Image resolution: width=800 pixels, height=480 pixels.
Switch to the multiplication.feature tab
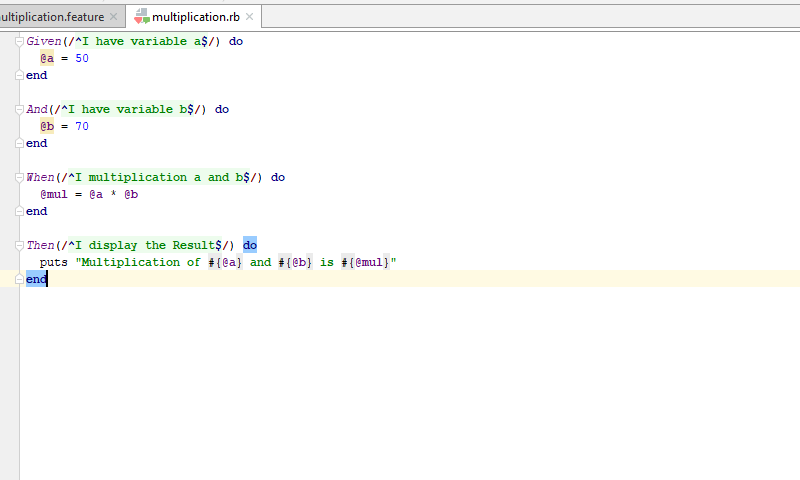point(52,17)
